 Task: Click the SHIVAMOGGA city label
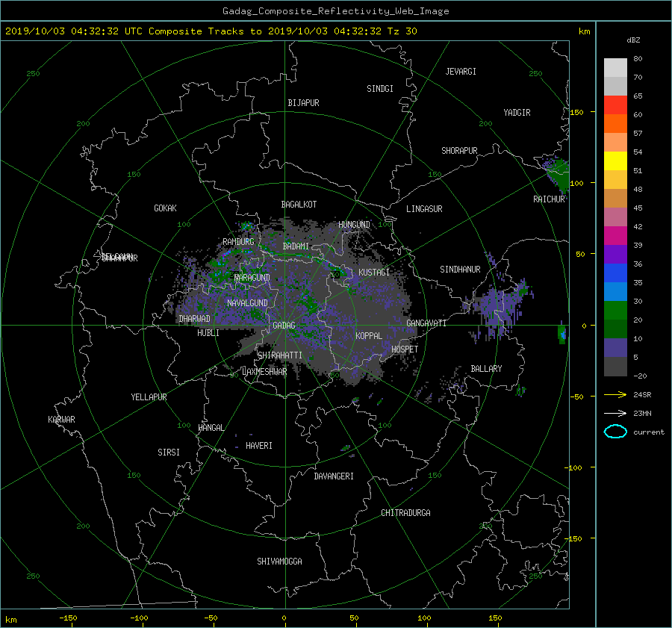click(279, 561)
